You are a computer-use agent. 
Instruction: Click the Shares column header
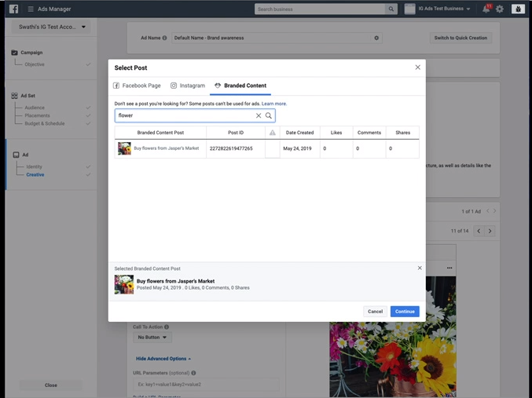click(402, 133)
